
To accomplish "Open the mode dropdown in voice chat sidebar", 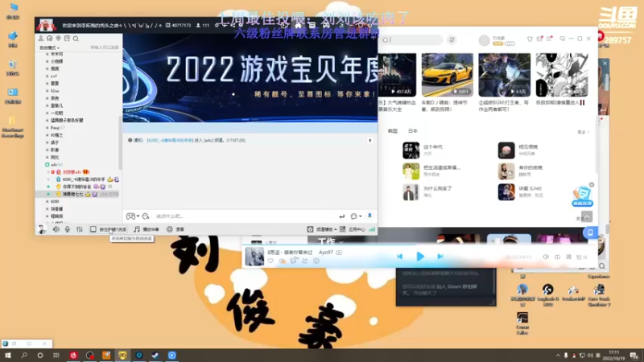I will click(x=49, y=48).
